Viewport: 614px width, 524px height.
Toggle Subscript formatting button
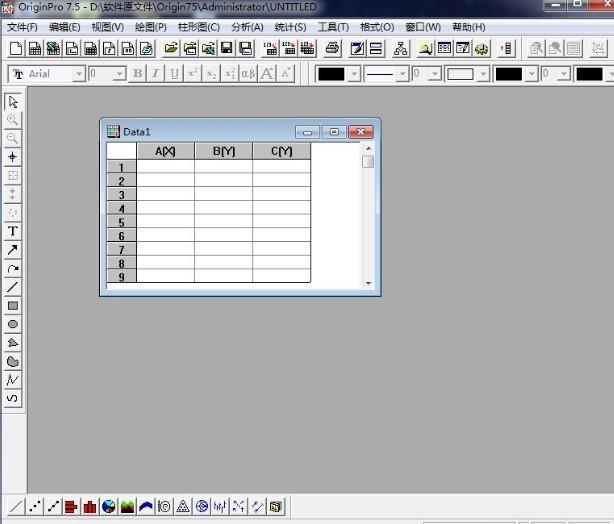tap(211, 74)
